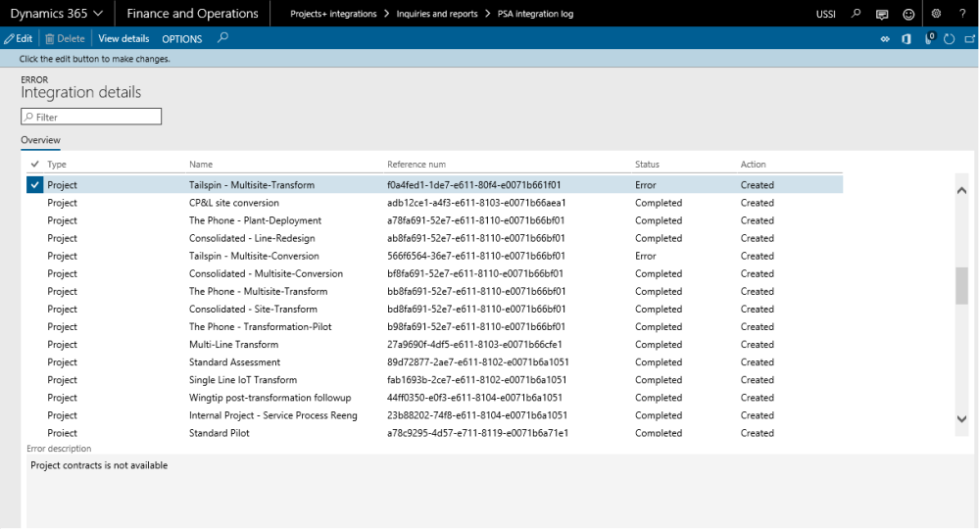Viewport: 980px width, 529px height.
Task: Click the grid scroll up arrow
Action: coord(962,190)
